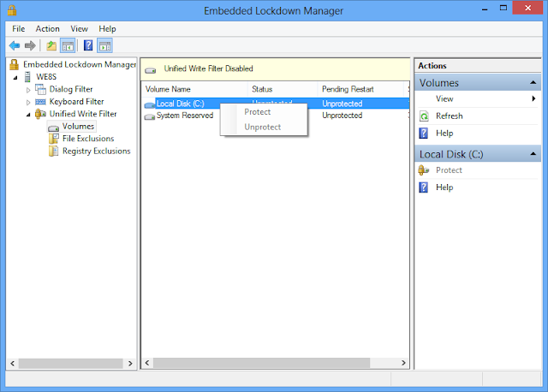This screenshot has width=548, height=392.
Task: Click the drive icon beside Unified Write Filter Disabled
Action: (x=151, y=70)
